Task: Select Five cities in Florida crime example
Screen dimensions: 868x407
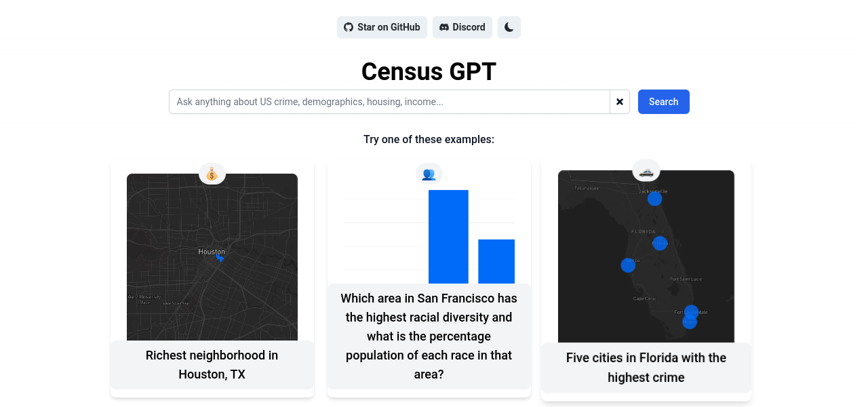Action: coord(646,368)
